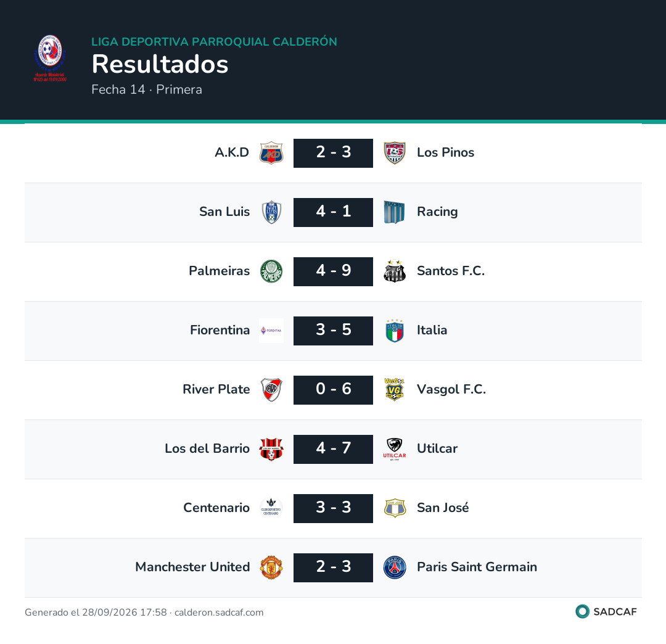Click the A.K.D team crest
The width and height of the screenshot is (666, 644).
click(271, 153)
